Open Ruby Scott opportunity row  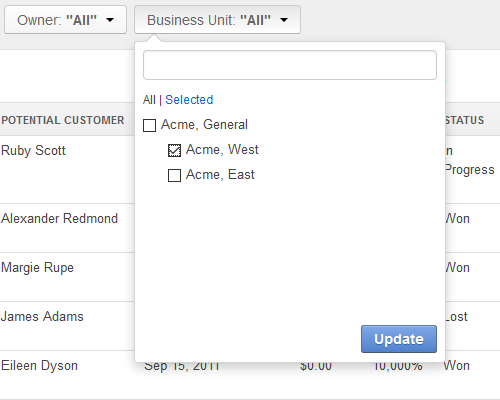33,151
